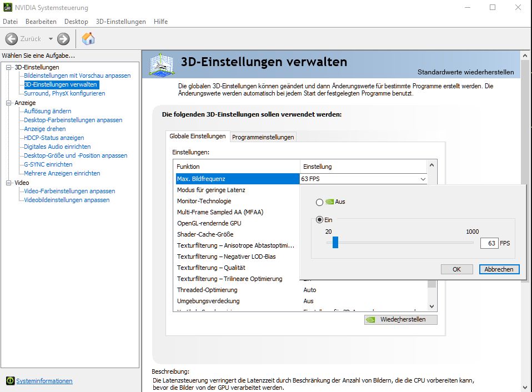
Task: Select the Aus radio button
Action: [x=319, y=202]
